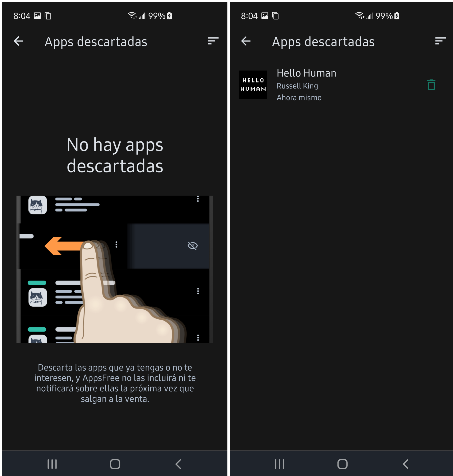Viewport: 453px width, 476px height.
Task: Open sort menu icon on left screen
Action: 213,41
